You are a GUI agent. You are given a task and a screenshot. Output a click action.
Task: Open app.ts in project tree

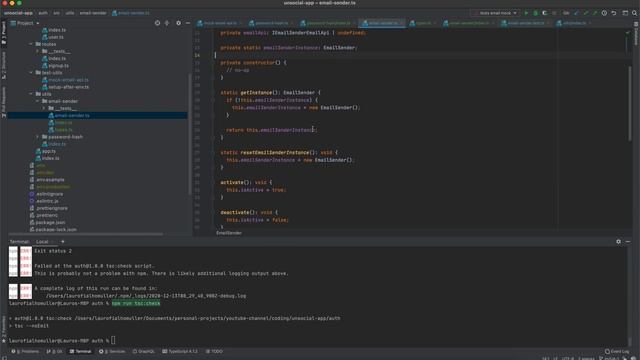[x=46, y=151]
